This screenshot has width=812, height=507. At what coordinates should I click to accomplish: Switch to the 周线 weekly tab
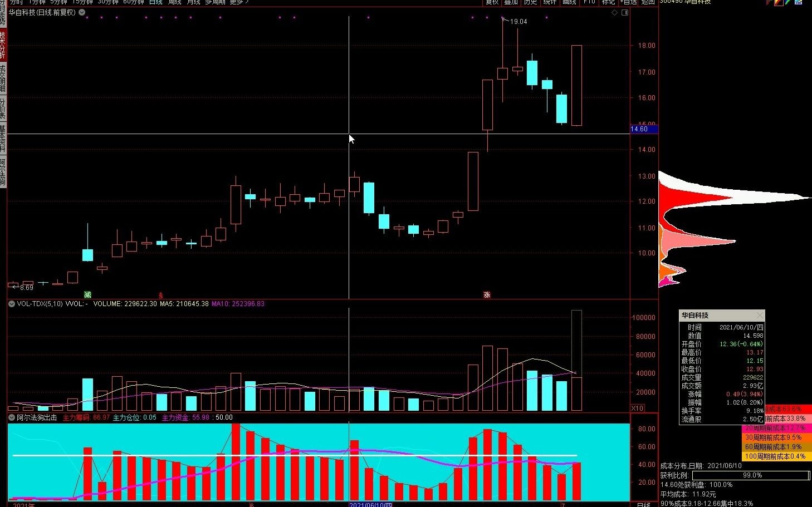click(x=175, y=2)
